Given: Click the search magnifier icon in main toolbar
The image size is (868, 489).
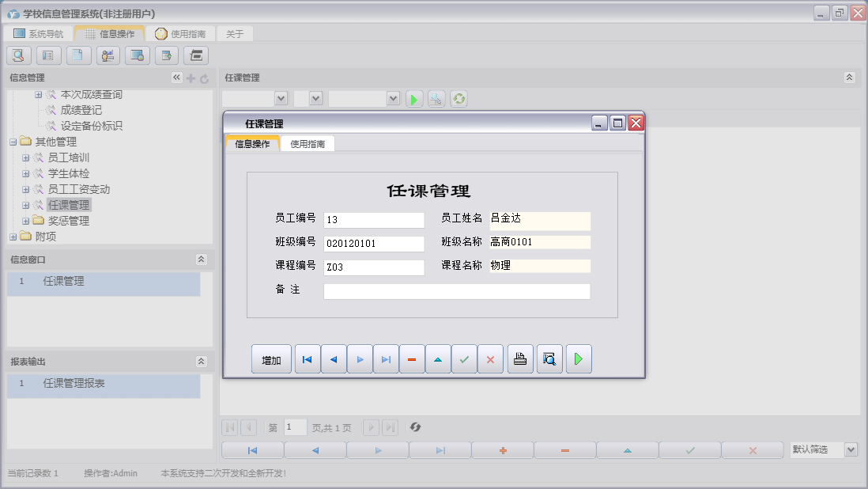Looking at the screenshot, I should pyautogui.click(x=18, y=55).
